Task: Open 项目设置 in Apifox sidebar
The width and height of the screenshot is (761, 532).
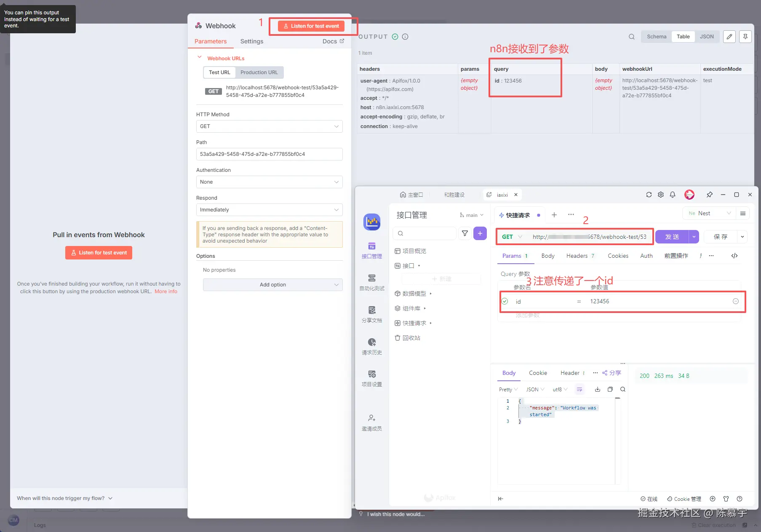Action: point(372,379)
